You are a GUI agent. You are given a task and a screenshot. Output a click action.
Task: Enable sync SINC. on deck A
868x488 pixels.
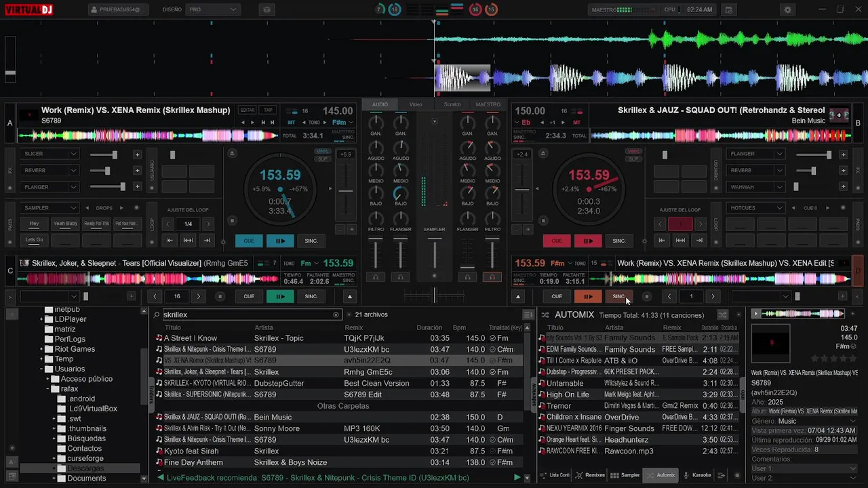[x=311, y=241]
